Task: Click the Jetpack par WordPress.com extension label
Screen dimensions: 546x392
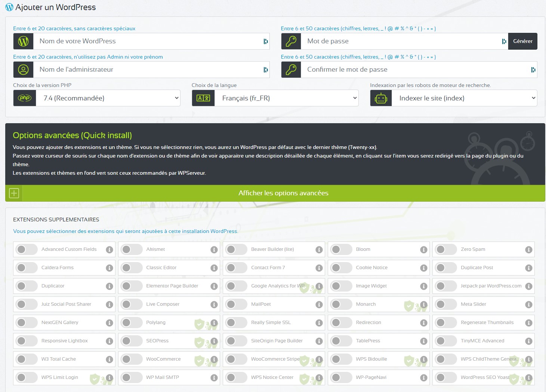Action: 491,286
